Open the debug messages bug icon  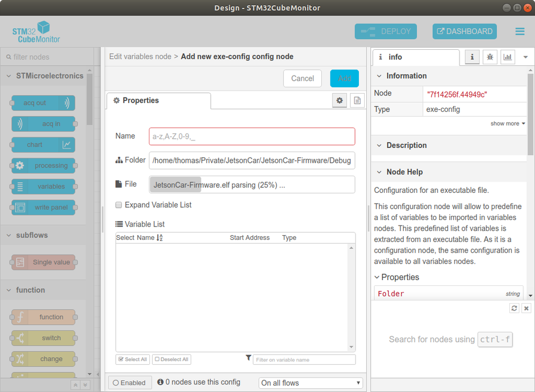pyautogui.click(x=490, y=57)
